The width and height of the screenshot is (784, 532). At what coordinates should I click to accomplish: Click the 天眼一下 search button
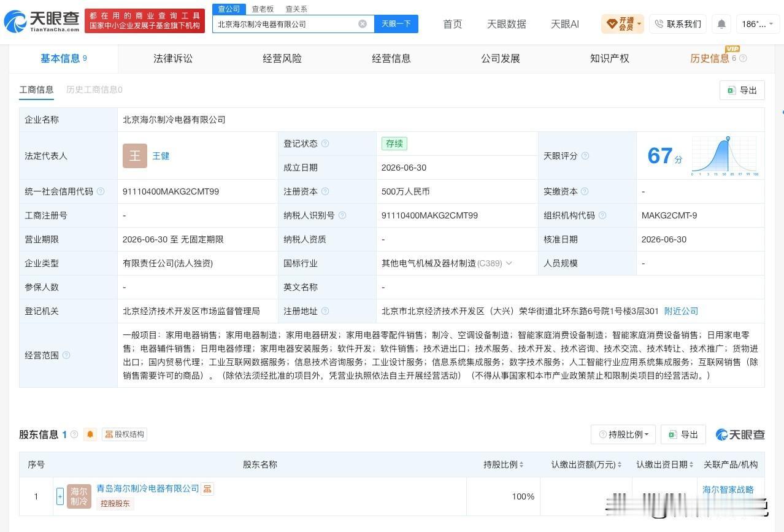(x=396, y=24)
